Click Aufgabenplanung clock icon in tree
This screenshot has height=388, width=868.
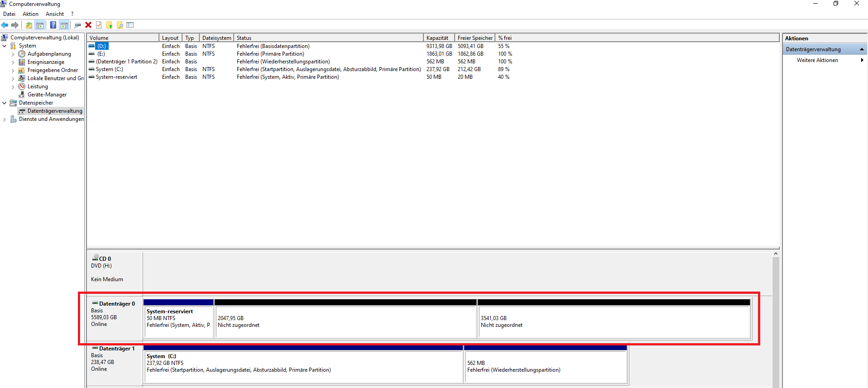(x=22, y=54)
